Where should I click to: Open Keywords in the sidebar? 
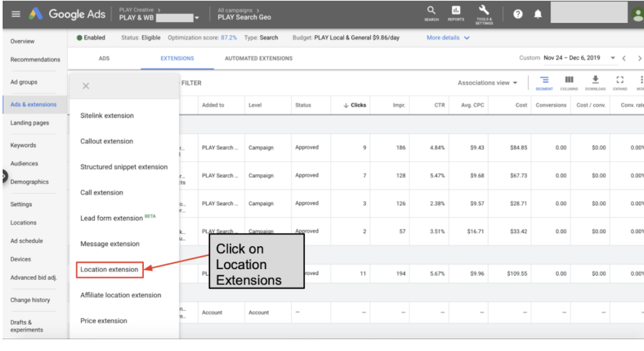coord(23,145)
